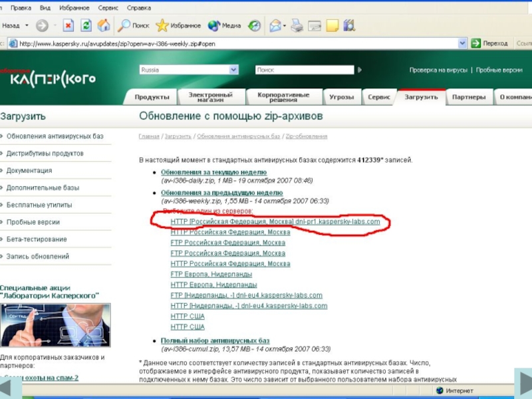Click the Mail envelope icon
This screenshot has height=399, width=532.
click(275, 25)
